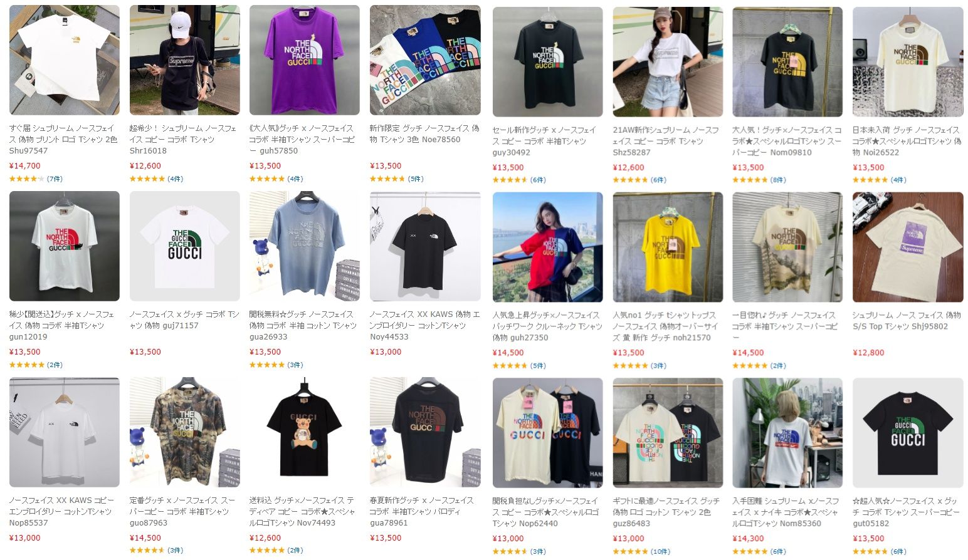Select the teddy bear Gucci black shirt image

click(x=304, y=432)
